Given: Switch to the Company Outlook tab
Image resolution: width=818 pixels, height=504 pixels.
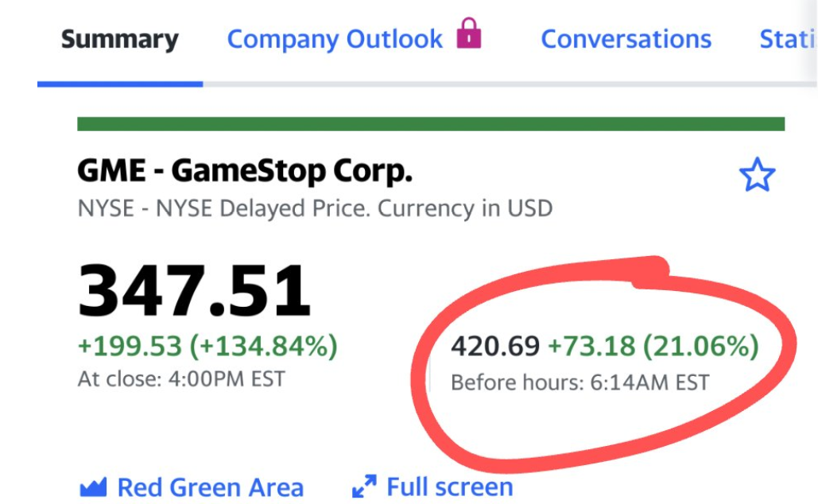Looking at the screenshot, I should 335,40.
